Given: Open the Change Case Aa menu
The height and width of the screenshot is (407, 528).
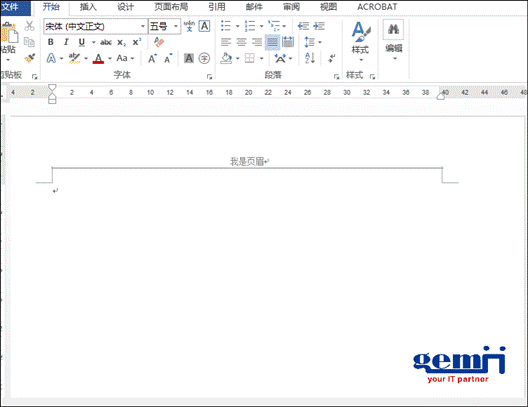Looking at the screenshot, I should (122, 58).
